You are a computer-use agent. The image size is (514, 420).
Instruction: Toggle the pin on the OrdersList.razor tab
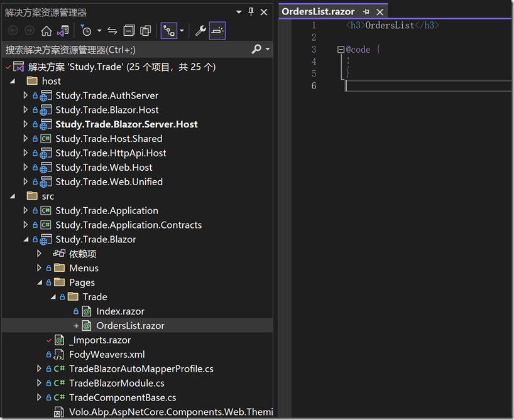[366, 12]
